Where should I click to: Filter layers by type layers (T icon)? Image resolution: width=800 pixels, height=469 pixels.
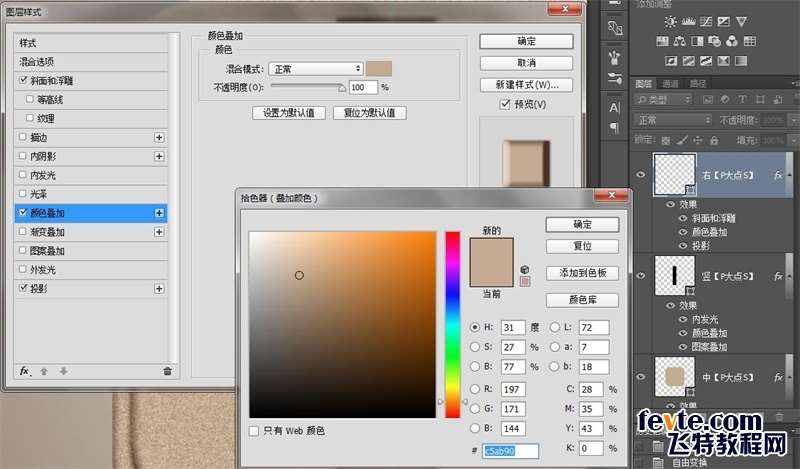click(742, 100)
